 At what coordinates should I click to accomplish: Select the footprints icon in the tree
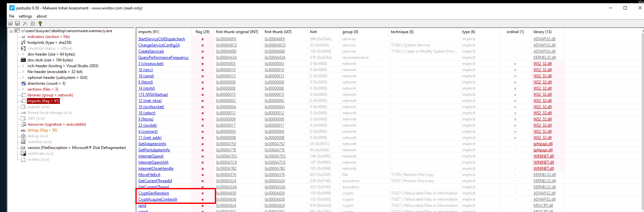point(23,43)
